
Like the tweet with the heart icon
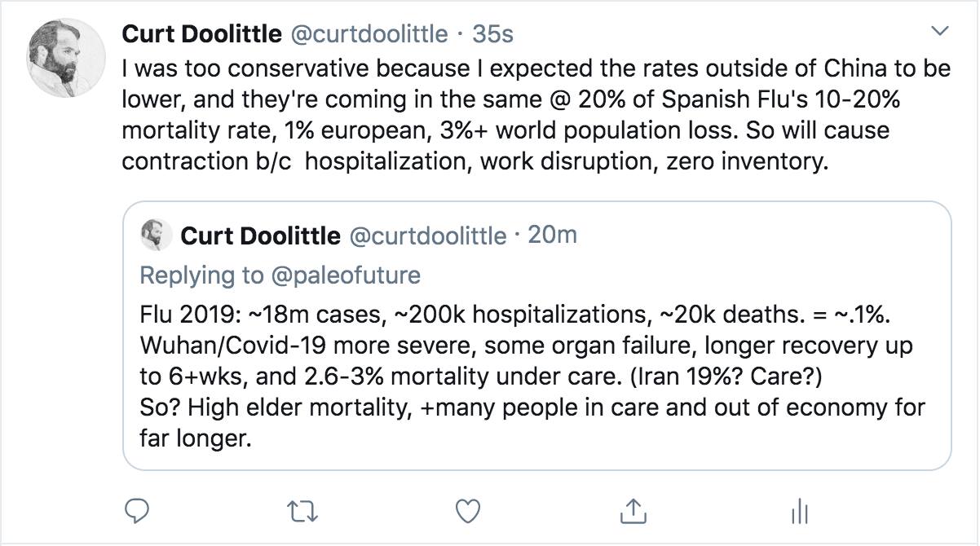pyautogui.click(x=467, y=511)
